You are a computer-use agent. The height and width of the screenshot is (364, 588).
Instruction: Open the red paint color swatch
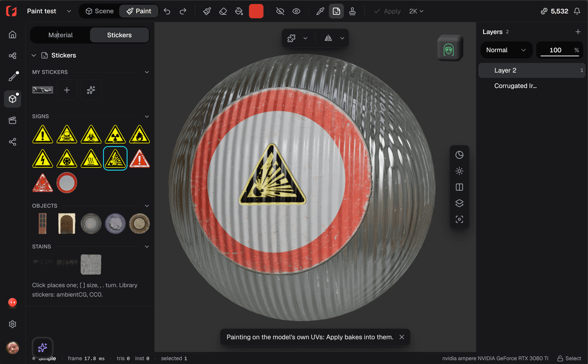pyautogui.click(x=256, y=11)
